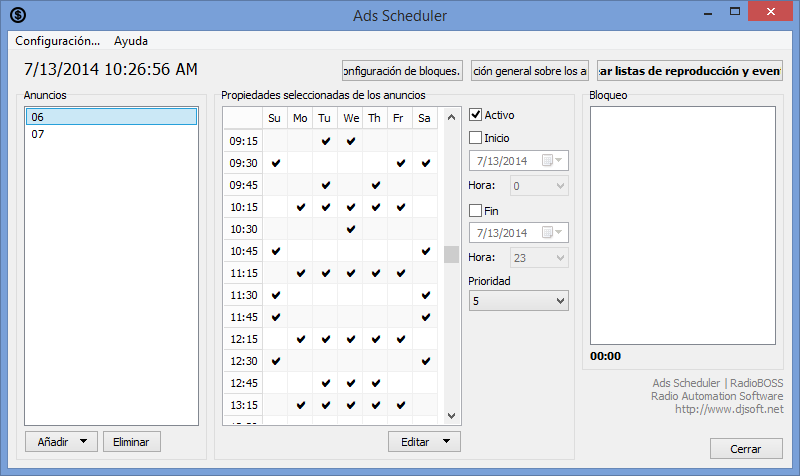Click checkmark for Wednesday at 10:30

pyautogui.click(x=351, y=229)
